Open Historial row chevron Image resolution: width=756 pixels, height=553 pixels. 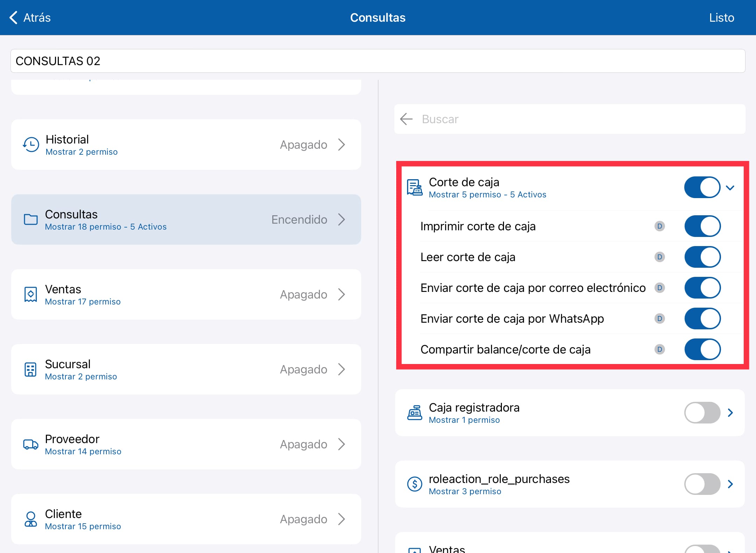342,145
